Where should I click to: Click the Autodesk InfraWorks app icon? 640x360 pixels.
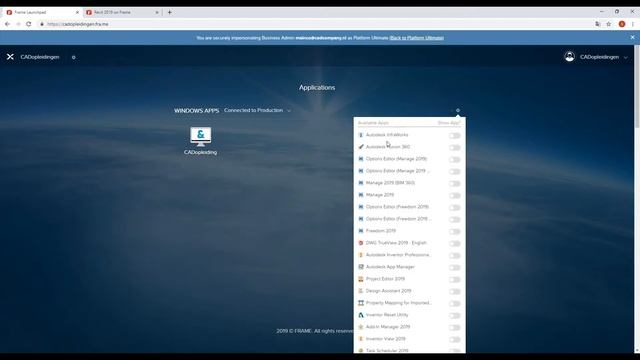361,135
